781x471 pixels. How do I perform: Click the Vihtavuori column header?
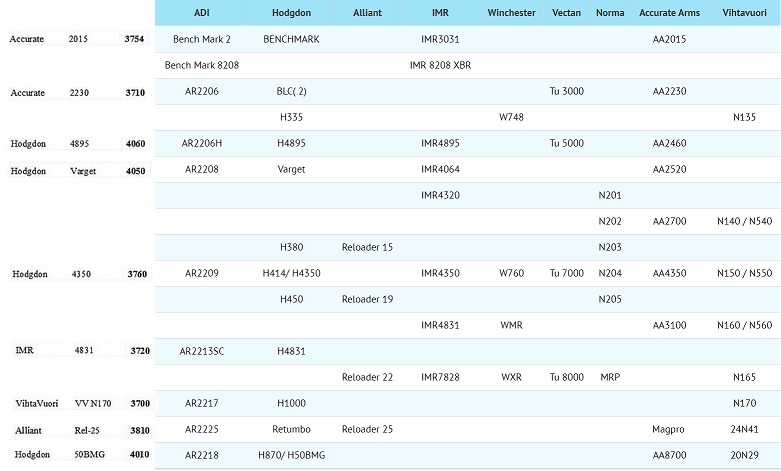745,13
